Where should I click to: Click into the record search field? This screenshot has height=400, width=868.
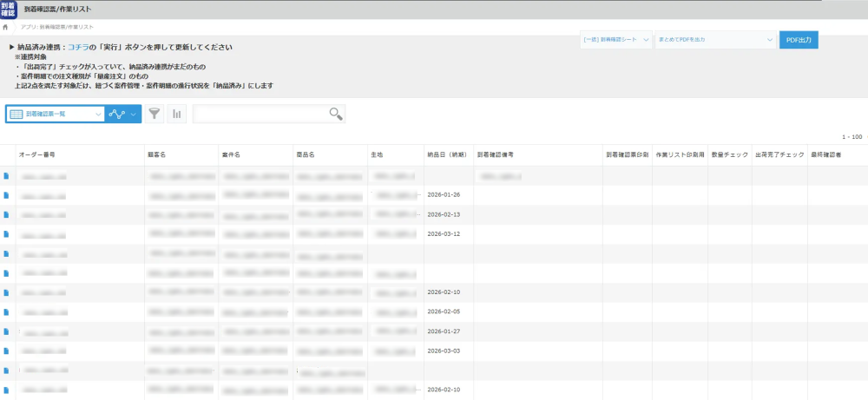click(x=260, y=114)
